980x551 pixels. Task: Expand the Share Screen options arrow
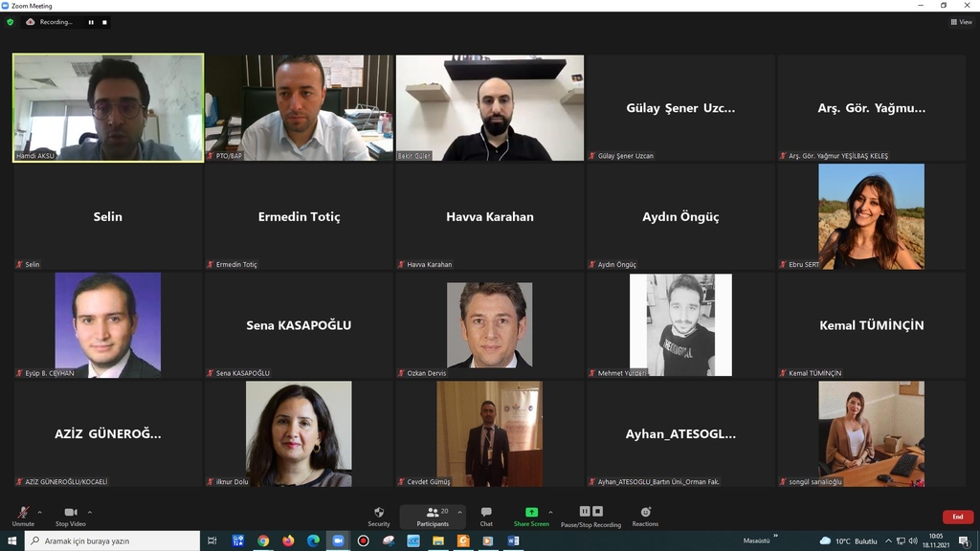click(550, 512)
